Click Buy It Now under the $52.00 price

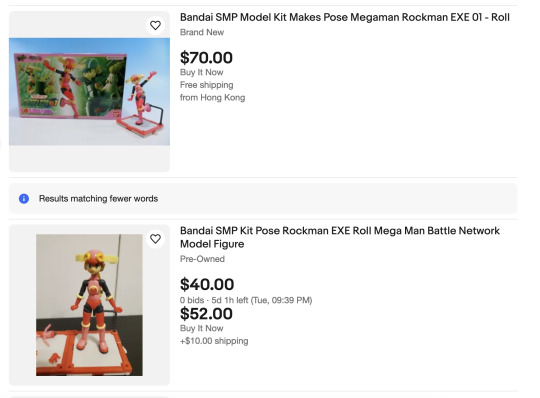pyautogui.click(x=201, y=328)
